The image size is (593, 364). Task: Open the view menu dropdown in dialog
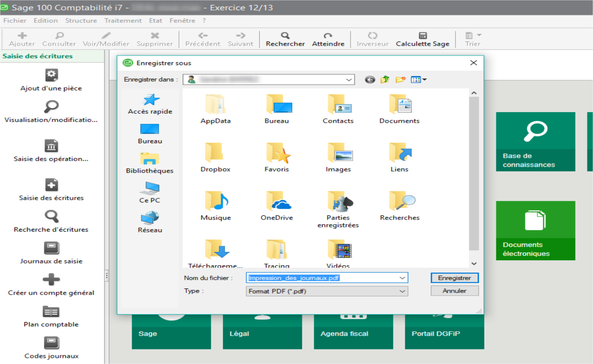(418, 80)
